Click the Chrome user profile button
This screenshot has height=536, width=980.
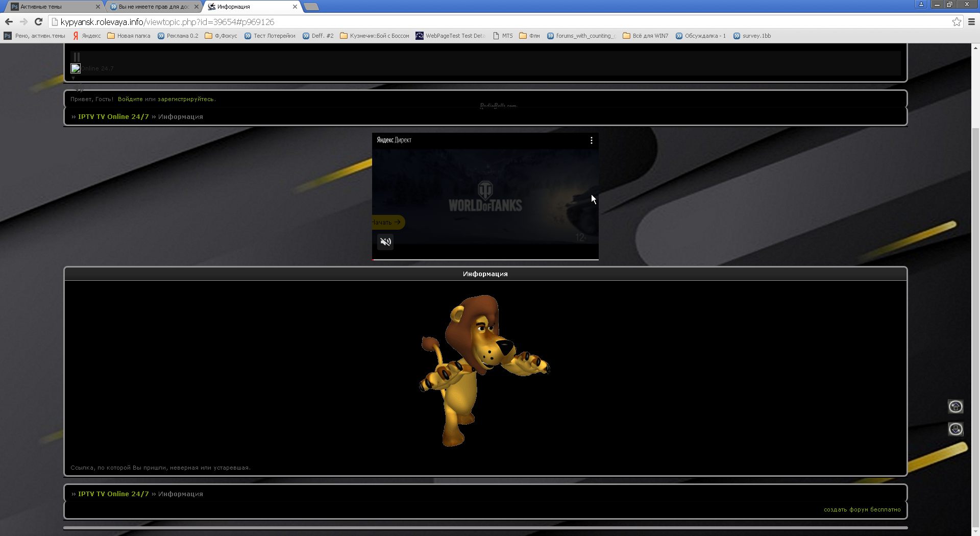921,4
